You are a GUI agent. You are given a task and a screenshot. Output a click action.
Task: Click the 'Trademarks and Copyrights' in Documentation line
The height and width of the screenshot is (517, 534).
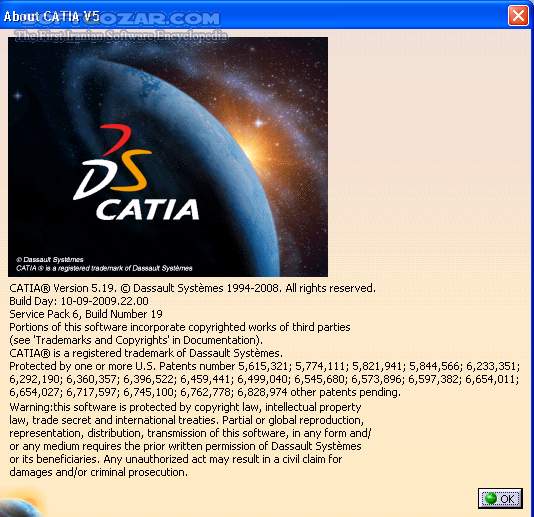coord(136,340)
